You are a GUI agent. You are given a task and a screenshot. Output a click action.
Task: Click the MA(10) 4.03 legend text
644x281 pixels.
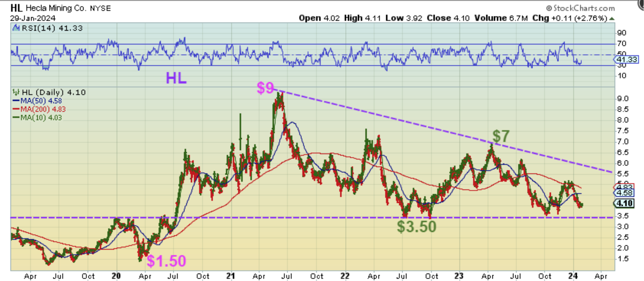41,118
